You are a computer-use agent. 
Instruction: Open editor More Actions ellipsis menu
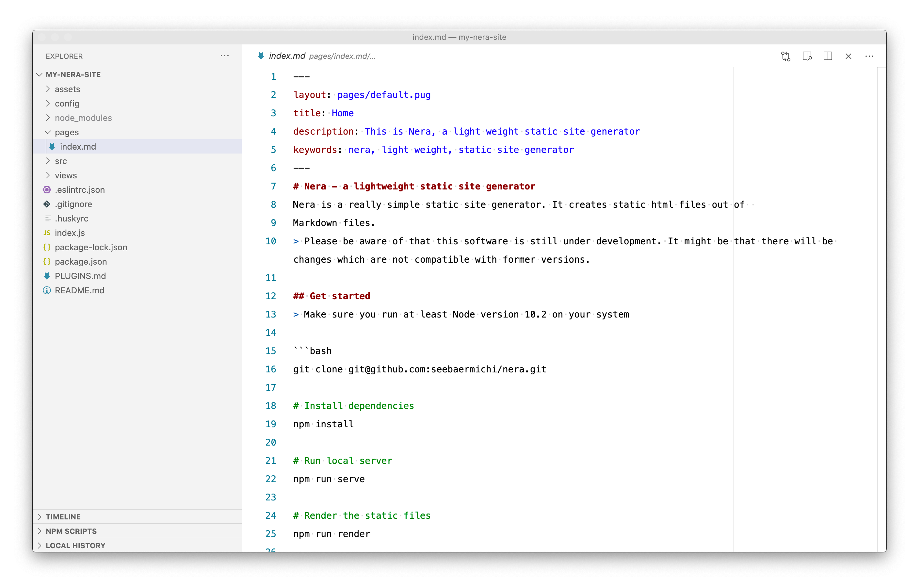pos(869,56)
